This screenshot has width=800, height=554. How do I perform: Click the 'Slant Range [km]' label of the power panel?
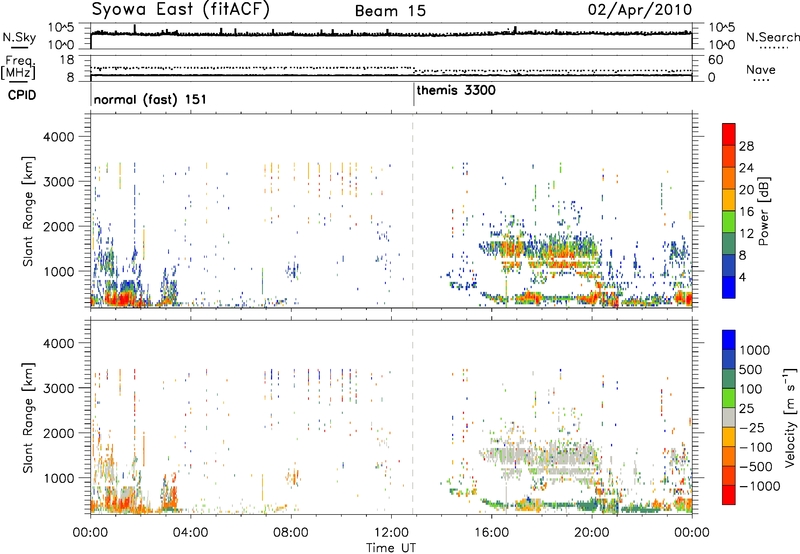coord(28,211)
